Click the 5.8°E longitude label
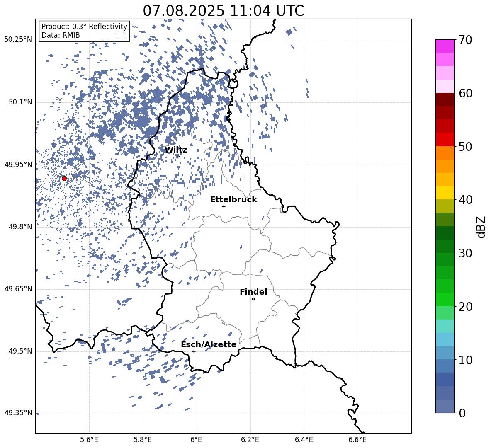Viewport: 491px width, 448px height. [x=143, y=440]
